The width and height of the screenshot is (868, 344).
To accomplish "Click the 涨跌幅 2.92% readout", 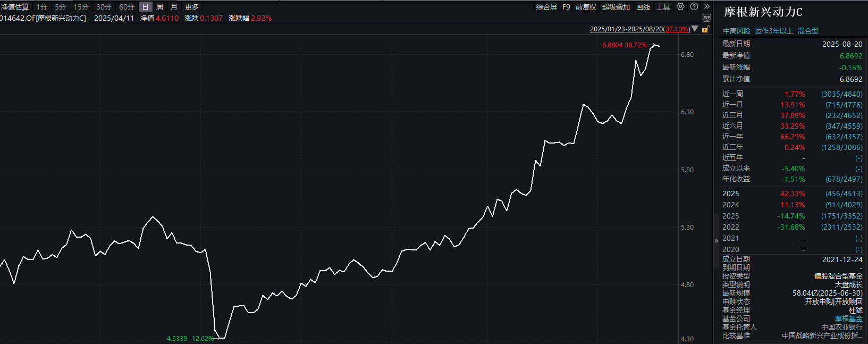I will [250, 18].
